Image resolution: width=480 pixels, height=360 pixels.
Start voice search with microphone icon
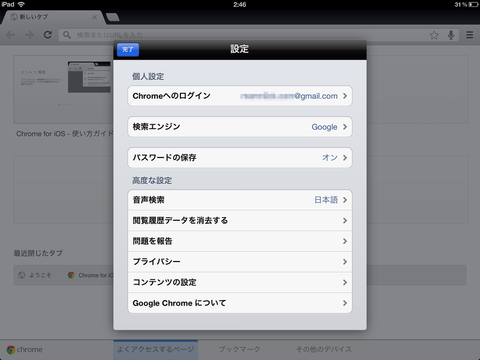[x=451, y=35]
